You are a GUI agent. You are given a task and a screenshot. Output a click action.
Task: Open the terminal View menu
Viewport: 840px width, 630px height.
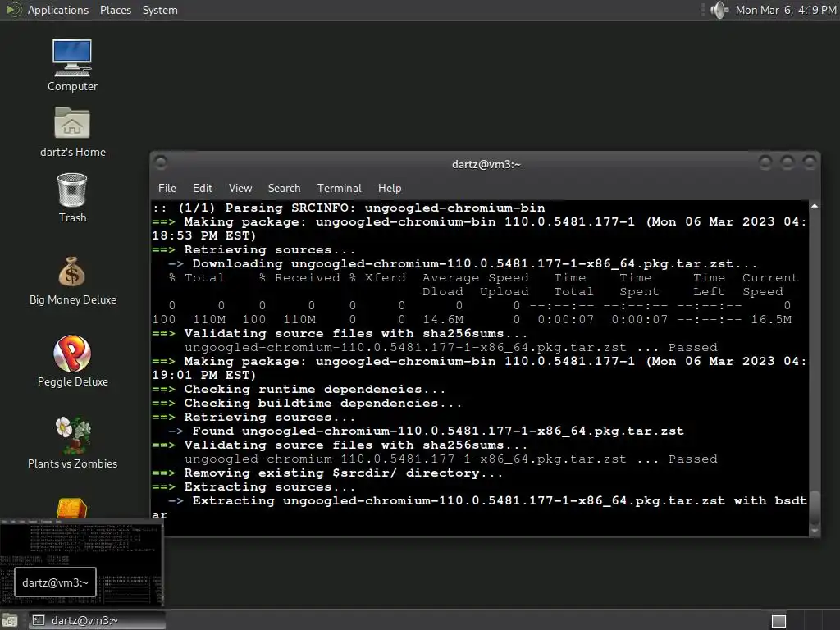(x=240, y=188)
